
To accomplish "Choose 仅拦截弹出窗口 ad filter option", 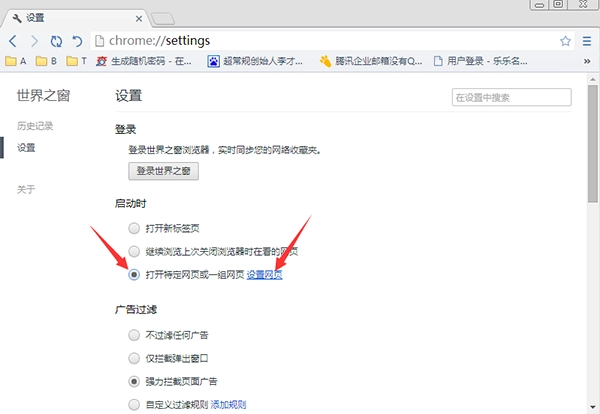I will [134, 358].
